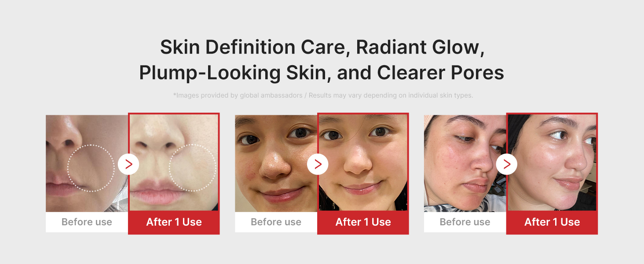Screen dimensions: 644x264
Task: Click the "Plump-Looking Skin, and Clearer Pores" line
Action: 322,73
